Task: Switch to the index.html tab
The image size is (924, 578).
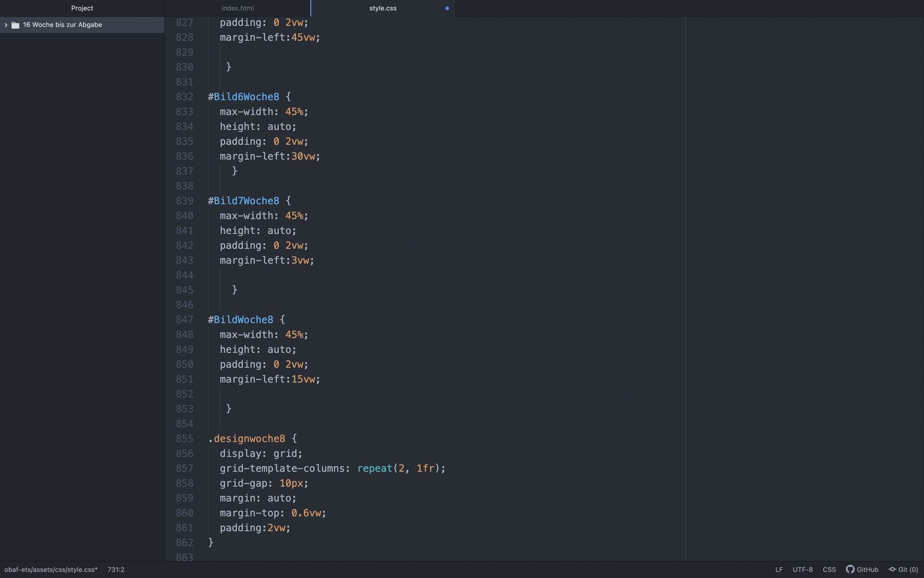Action: pyautogui.click(x=238, y=8)
